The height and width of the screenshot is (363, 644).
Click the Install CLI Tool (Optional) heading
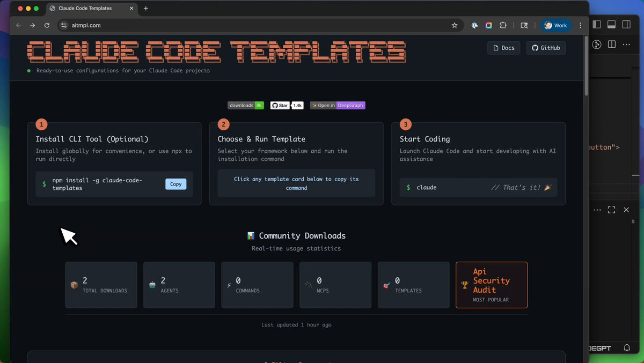pyautogui.click(x=92, y=139)
